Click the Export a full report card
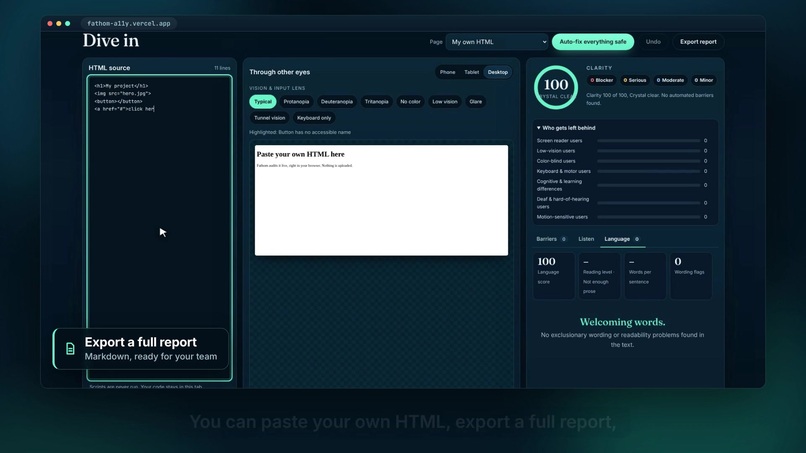The image size is (806, 453). [141, 349]
